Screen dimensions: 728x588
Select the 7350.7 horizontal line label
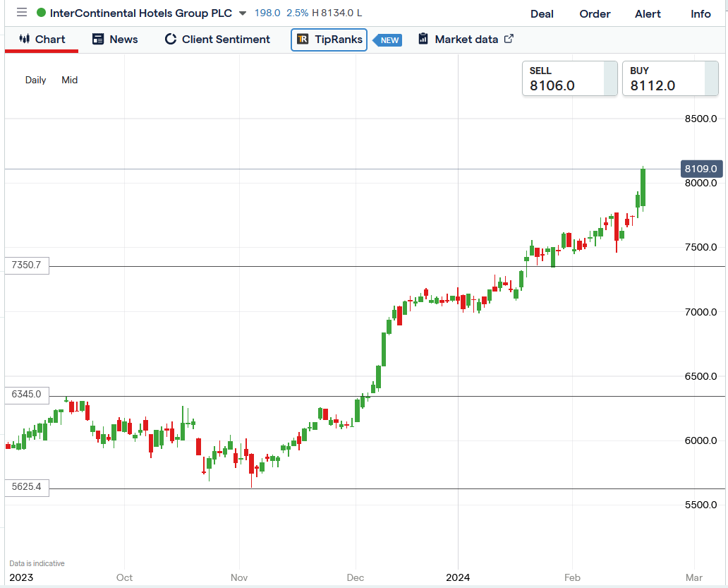(27, 265)
